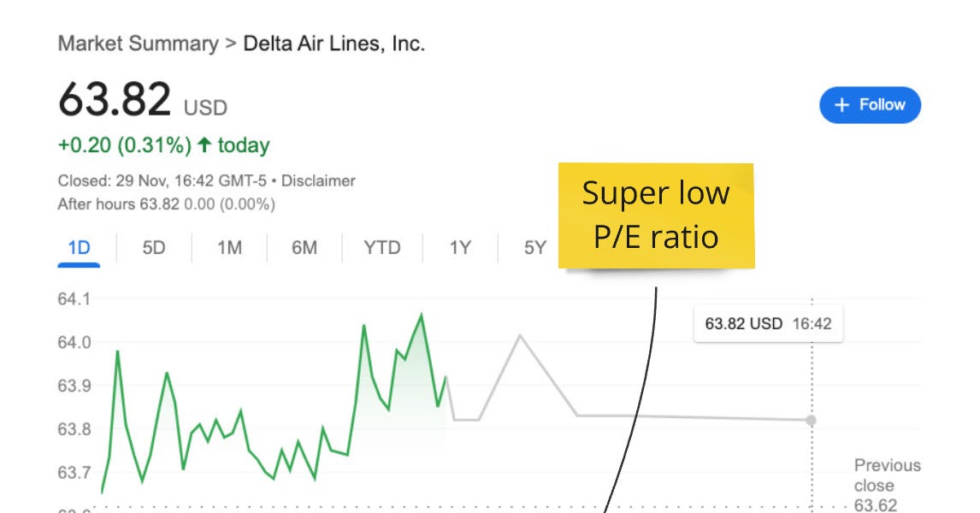980x513 pixels.
Task: Switch to the 5Y time range
Action: point(534,248)
